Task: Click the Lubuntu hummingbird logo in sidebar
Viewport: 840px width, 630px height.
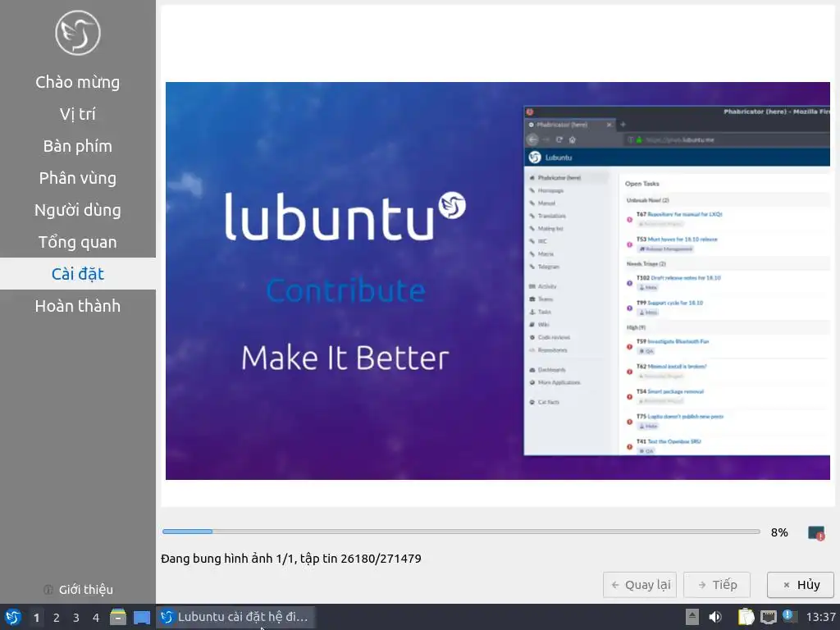Action: [78, 33]
